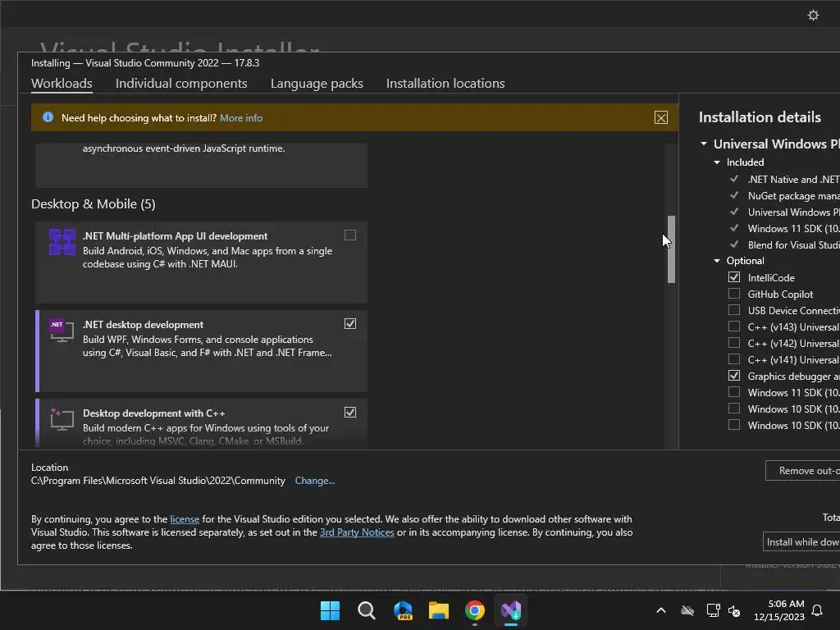
Task: Click the OneDrive cloud tray icon
Action: point(687,610)
